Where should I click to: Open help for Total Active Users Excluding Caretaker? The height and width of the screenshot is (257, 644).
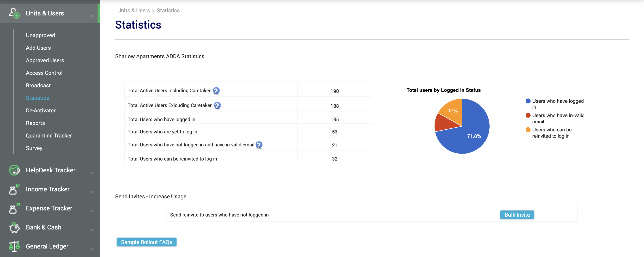(x=217, y=105)
